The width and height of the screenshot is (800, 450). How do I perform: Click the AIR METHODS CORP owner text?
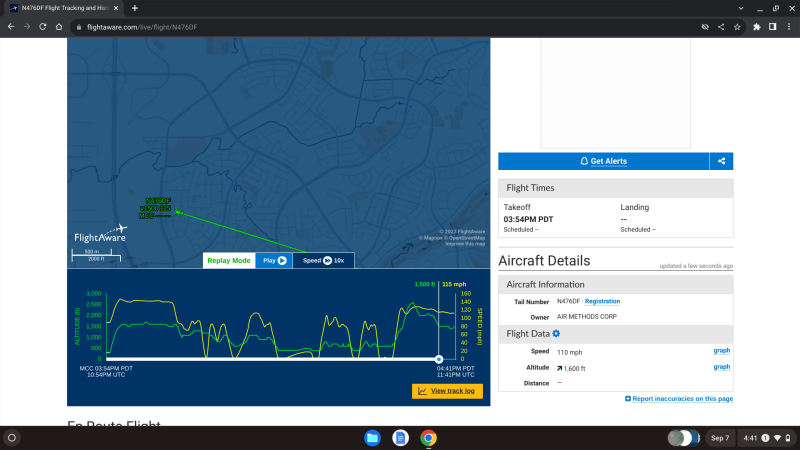click(587, 317)
